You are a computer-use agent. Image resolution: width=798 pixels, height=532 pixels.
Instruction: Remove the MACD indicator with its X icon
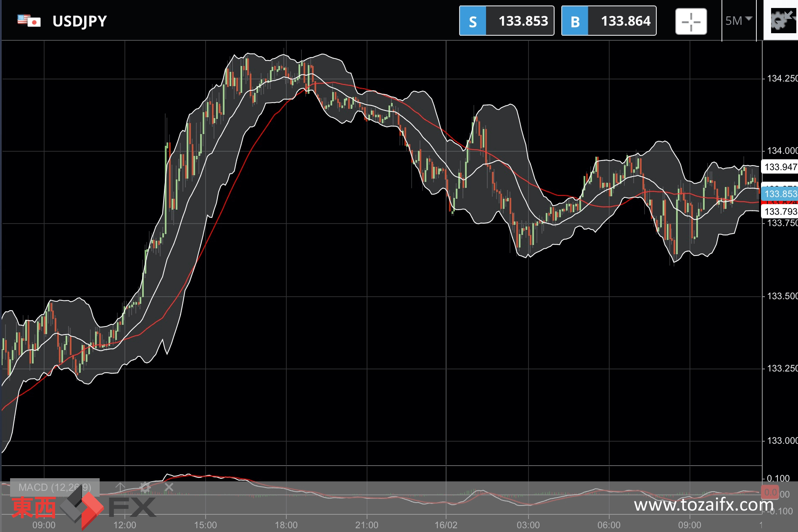point(169,487)
